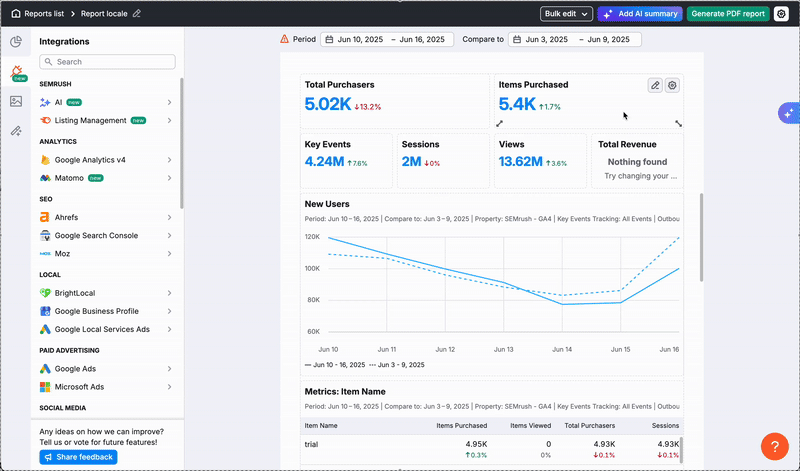Click Generate PDF report button
The image size is (800, 471).
tap(728, 14)
